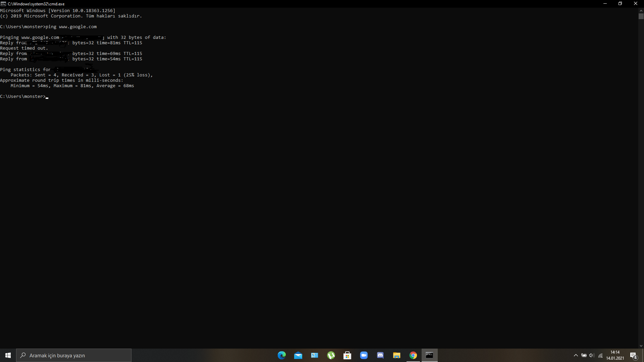Open the volume control icon
Screen dimensions: 644x362
coord(592,355)
